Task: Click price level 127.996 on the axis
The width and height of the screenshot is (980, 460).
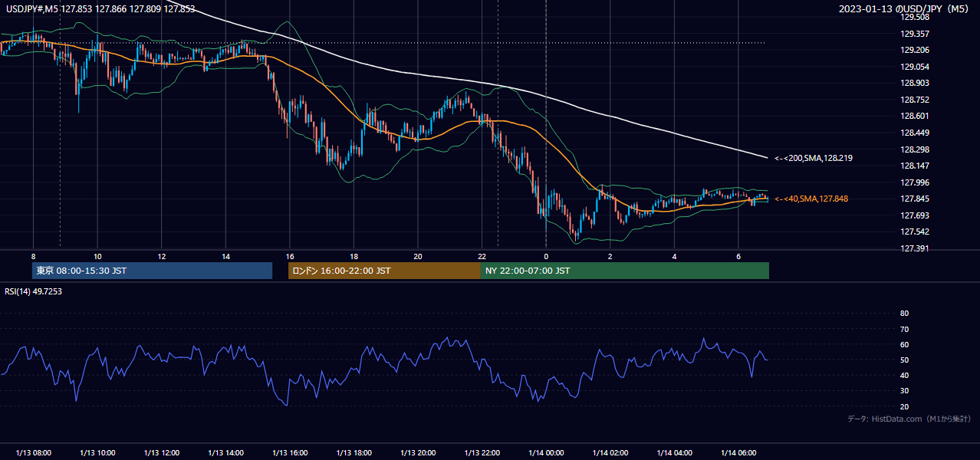Action: pos(914,182)
